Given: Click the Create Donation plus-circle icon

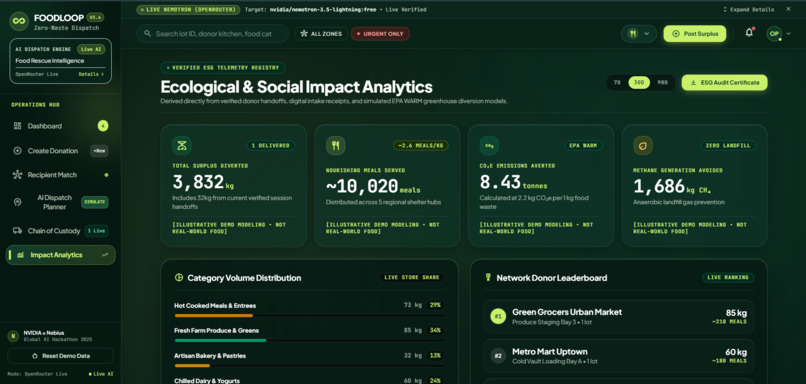Looking at the screenshot, I should pos(17,151).
